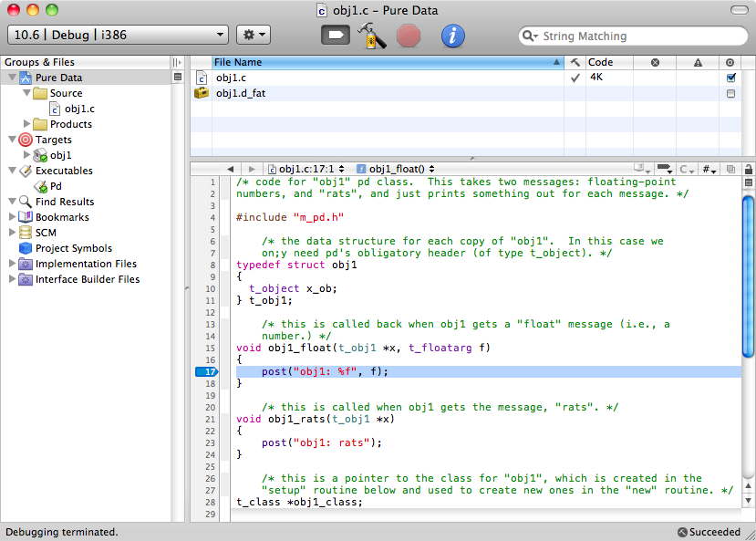Click the editor vertical scrollbar thumb
Screen dimensions: 756x541
click(749, 276)
